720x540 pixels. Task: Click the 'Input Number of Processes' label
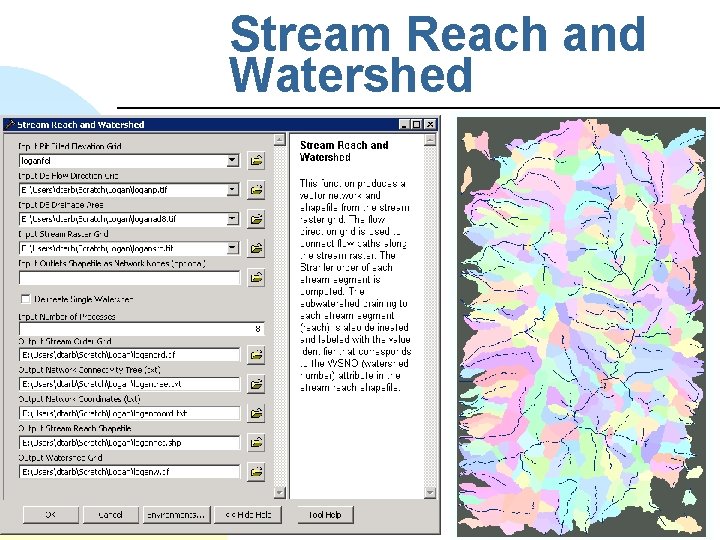(67, 317)
